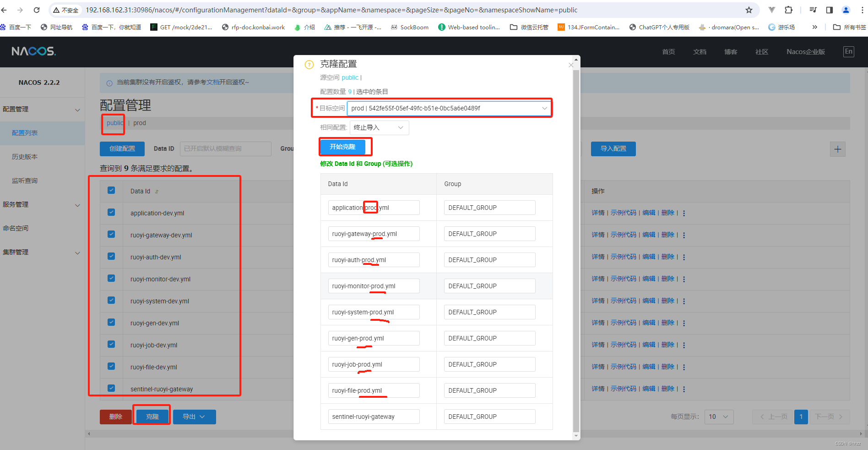The image size is (868, 450).
Task: Click the 创建配置 button
Action: (x=122, y=148)
